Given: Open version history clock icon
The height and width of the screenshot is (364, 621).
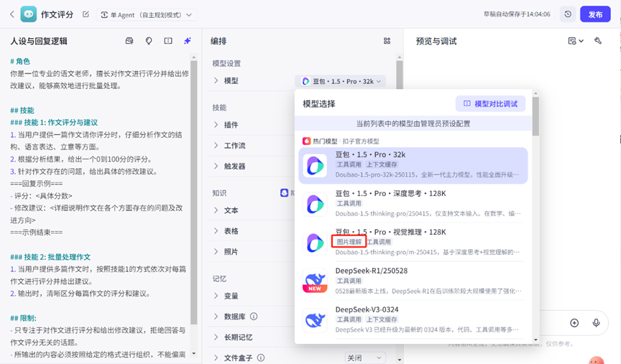Looking at the screenshot, I should point(568,14).
